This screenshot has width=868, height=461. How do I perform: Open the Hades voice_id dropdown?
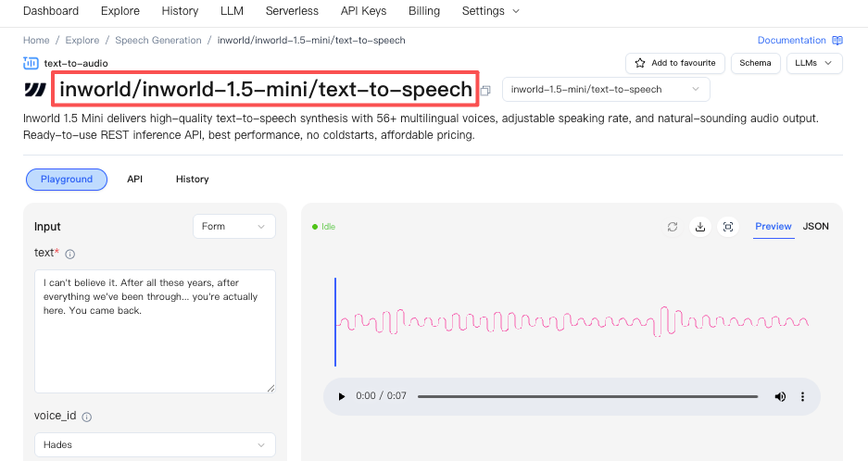(155, 445)
